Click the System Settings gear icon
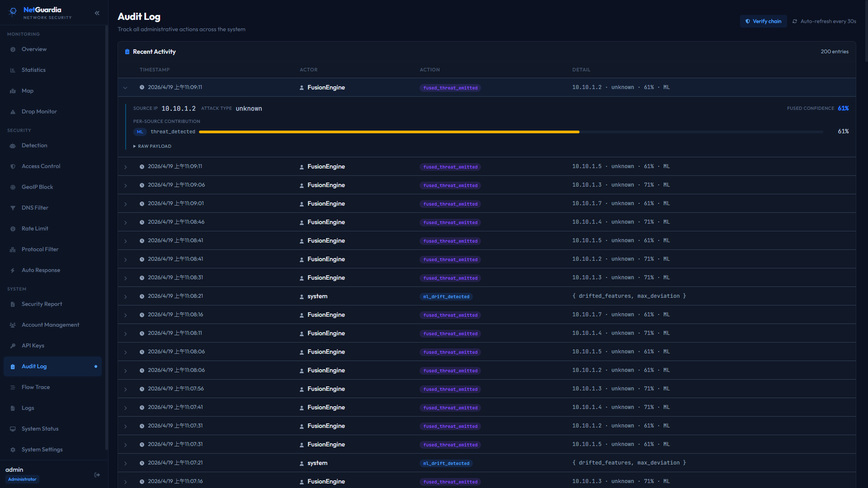The height and width of the screenshot is (488, 868). (13, 450)
